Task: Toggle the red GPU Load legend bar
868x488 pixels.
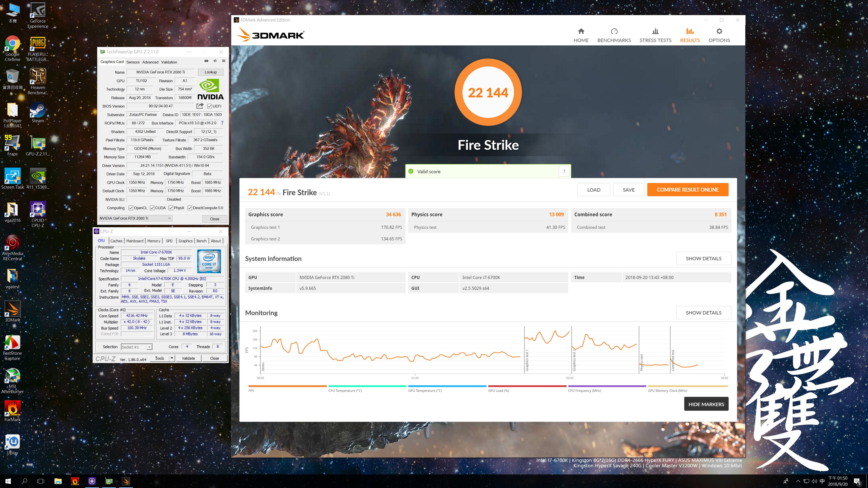Action: click(527, 386)
